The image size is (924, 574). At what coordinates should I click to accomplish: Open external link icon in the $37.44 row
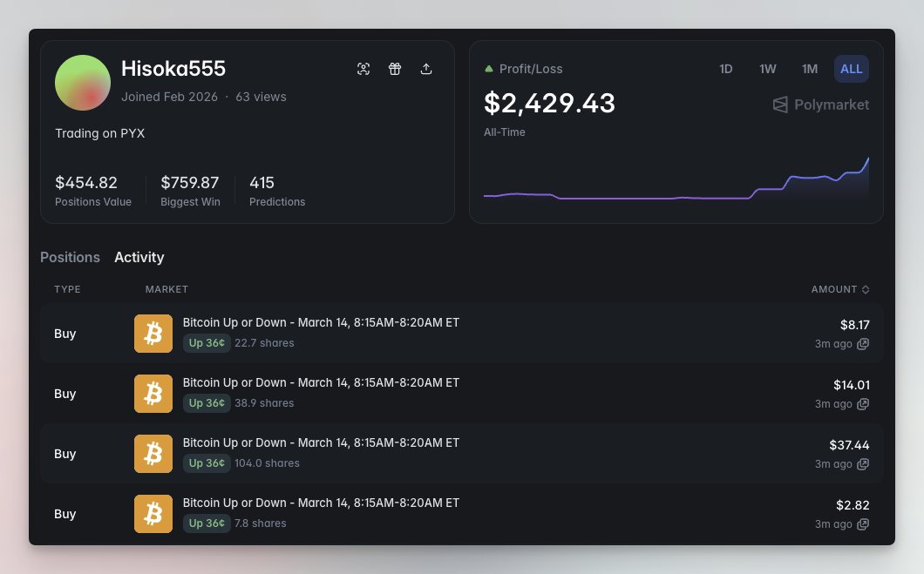(863, 464)
